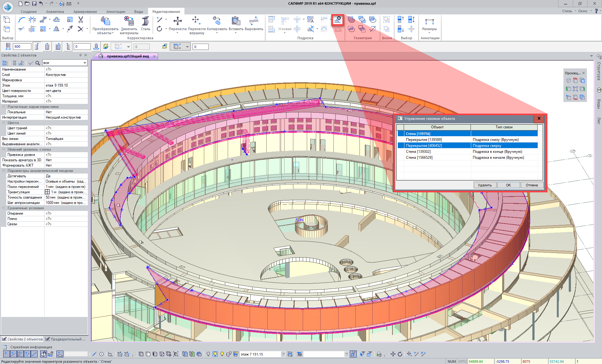Open the этаж 7 151.15 floor dropdown
Viewport: 602px width, 364px height.
(x=283, y=354)
